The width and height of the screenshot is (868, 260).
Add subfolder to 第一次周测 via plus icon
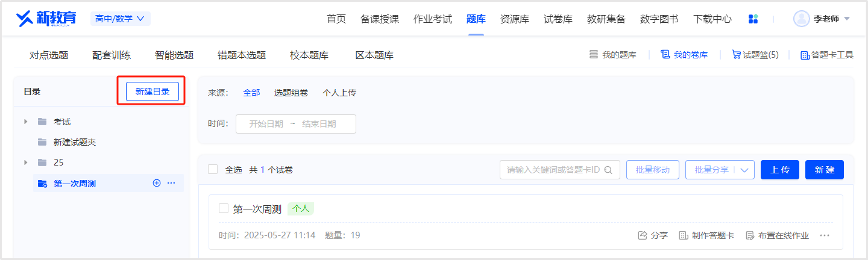tap(157, 183)
